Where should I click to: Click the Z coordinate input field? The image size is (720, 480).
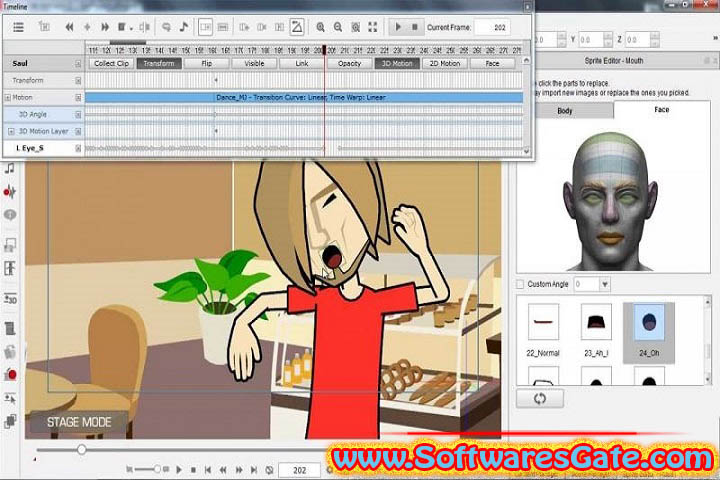pyautogui.click(x=637, y=40)
